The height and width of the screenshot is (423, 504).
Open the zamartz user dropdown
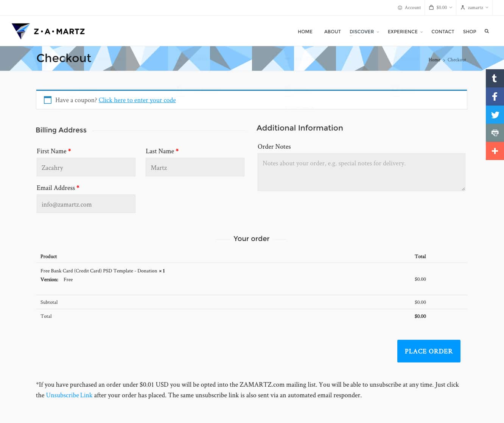point(475,8)
